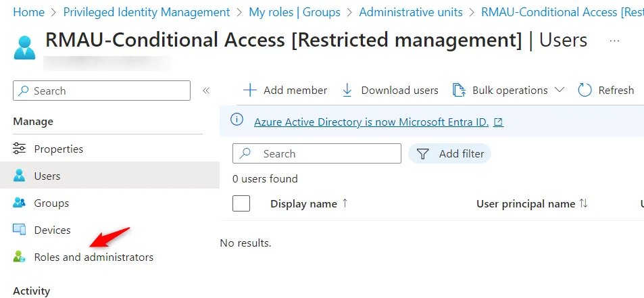Click the Properties sliders icon in sidebar
644x298 pixels.
20,149
